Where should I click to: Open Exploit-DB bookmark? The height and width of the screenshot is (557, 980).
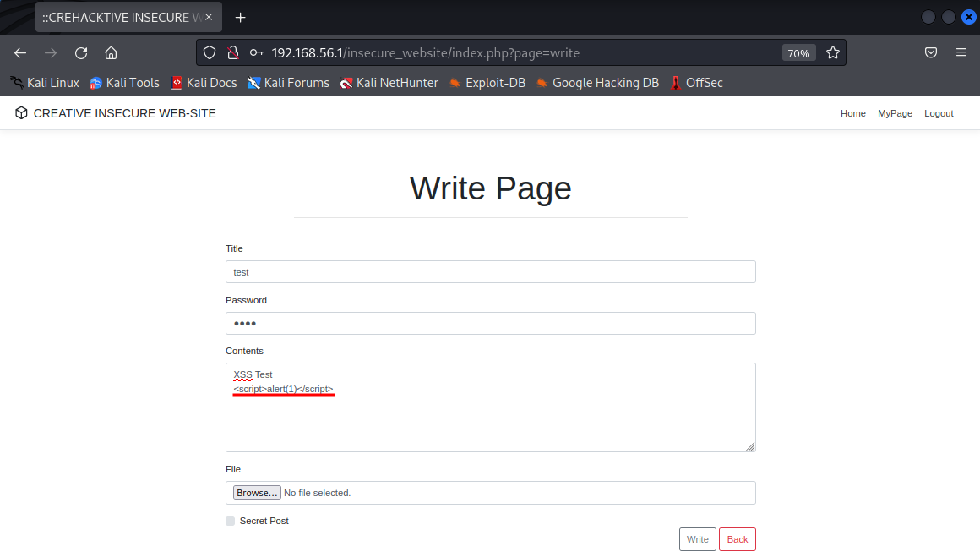point(487,83)
